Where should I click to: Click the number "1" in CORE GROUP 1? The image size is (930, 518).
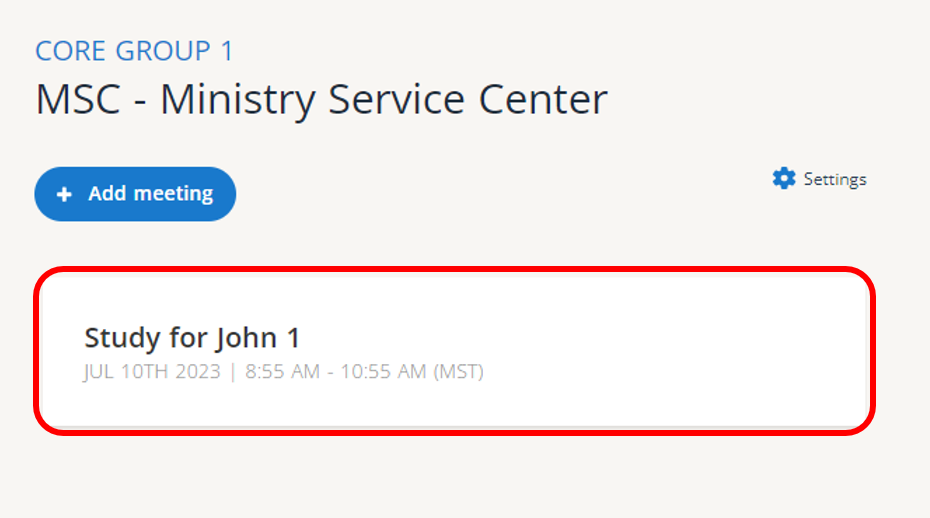(x=226, y=51)
